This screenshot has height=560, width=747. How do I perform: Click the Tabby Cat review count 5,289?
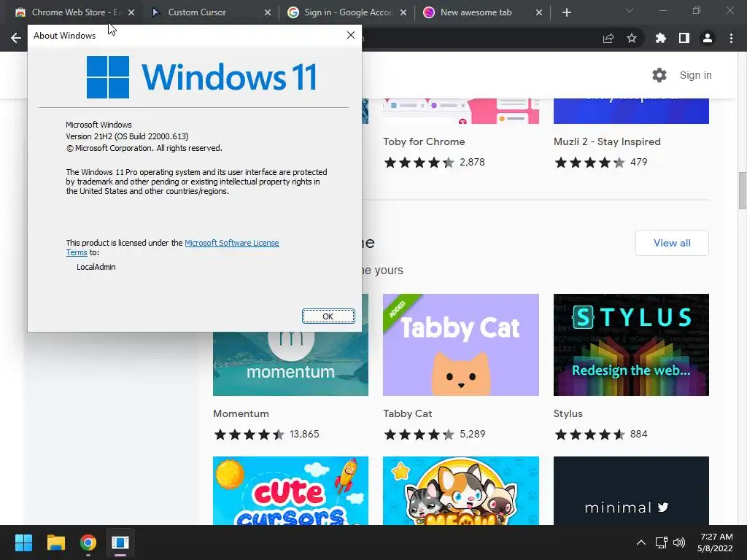(473, 435)
